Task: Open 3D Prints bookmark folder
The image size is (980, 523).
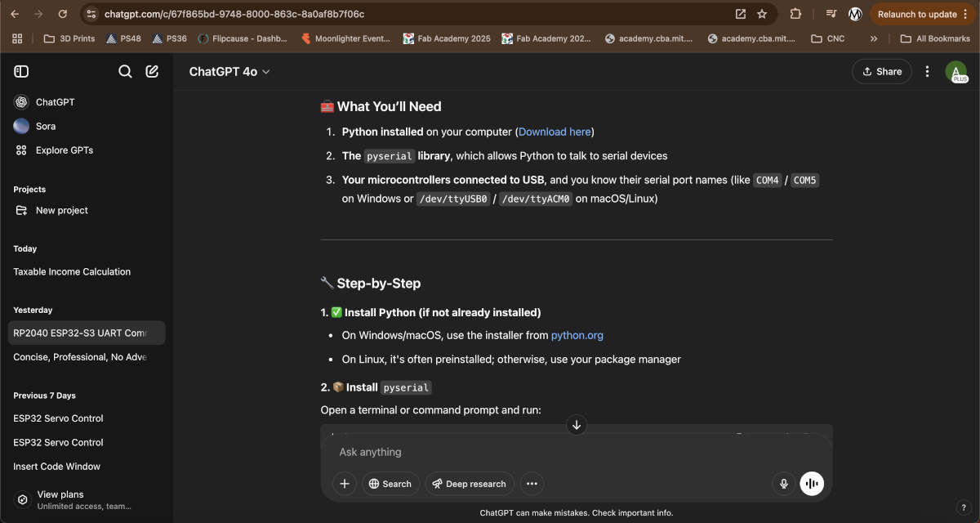Action: pos(69,38)
